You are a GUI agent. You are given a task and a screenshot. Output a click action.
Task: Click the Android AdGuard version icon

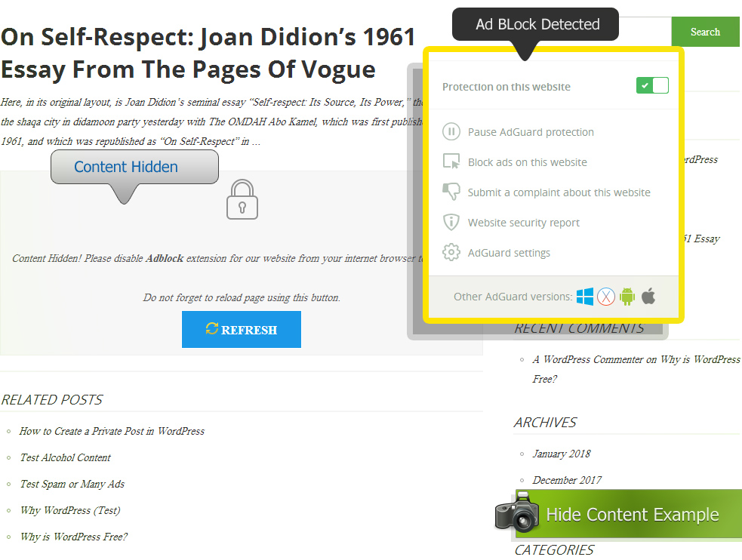(x=627, y=297)
